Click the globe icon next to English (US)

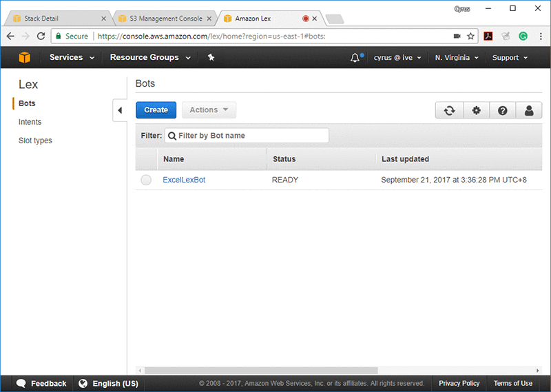pos(83,383)
